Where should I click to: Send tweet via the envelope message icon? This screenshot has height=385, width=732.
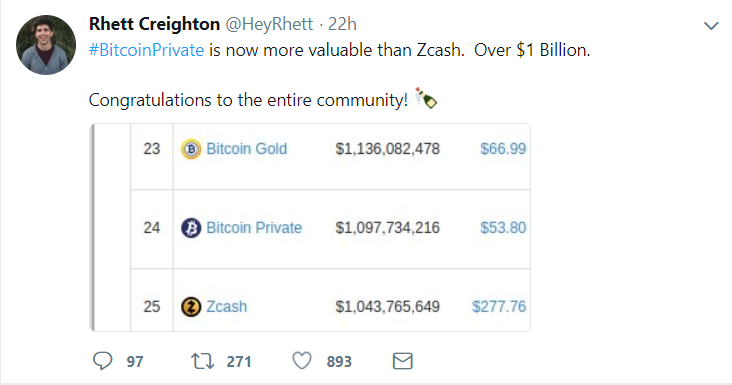point(402,361)
